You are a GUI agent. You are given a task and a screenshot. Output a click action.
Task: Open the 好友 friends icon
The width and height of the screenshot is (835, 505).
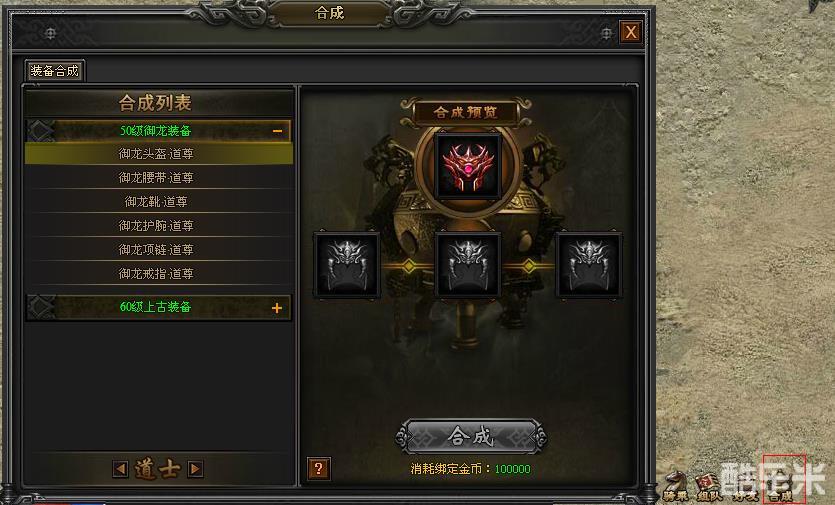pos(745,486)
